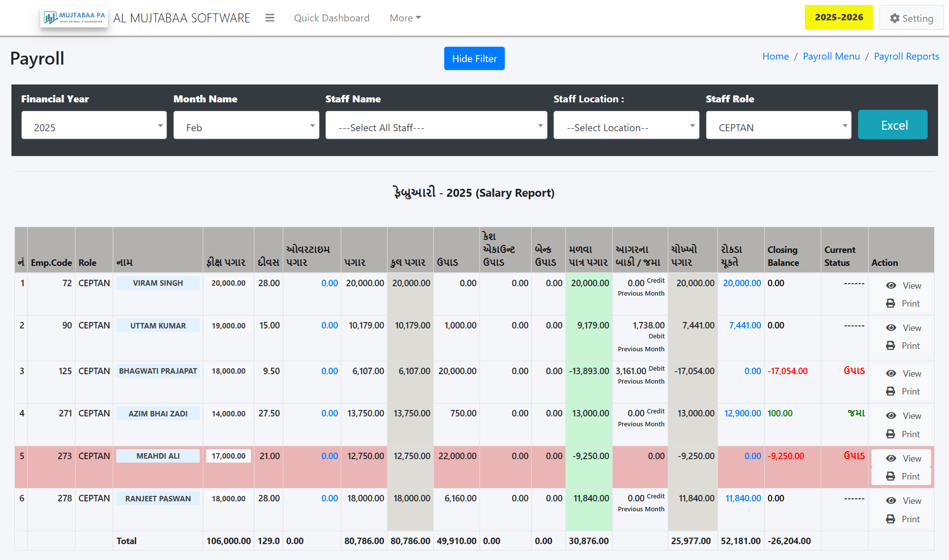
Task: Click the Al Mujtabaa logo image
Action: (x=74, y=18)
